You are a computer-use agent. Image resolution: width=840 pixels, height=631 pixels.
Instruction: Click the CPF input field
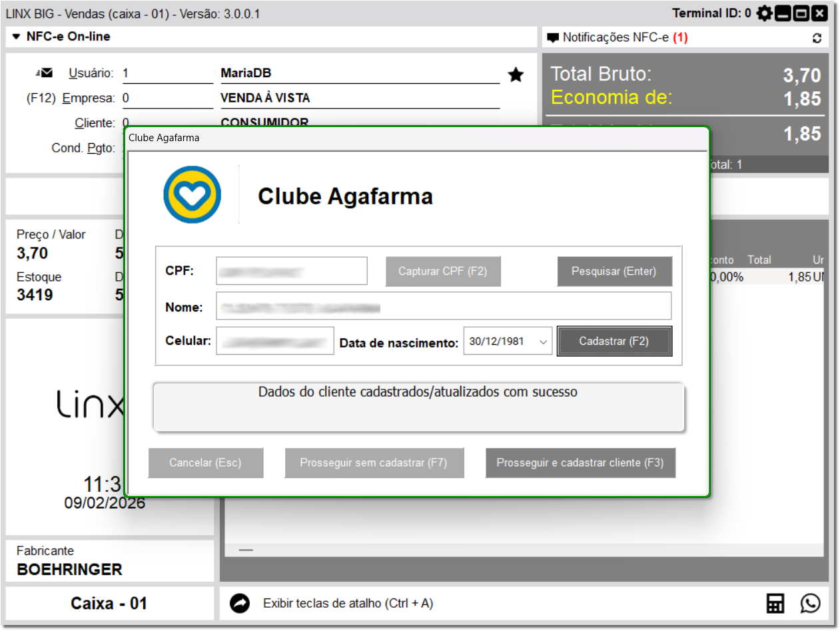pyautogui.click(x=292, y=271)
